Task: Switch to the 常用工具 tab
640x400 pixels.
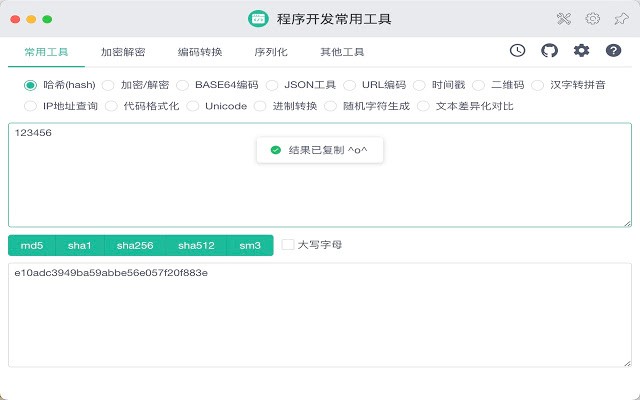Action: click(x=46, y=52)
